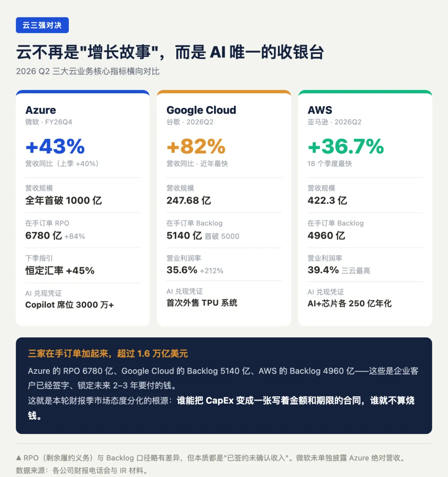
Task: Click the 恒定汇率 +45% guidance text
Action: (x=60, y=270)
